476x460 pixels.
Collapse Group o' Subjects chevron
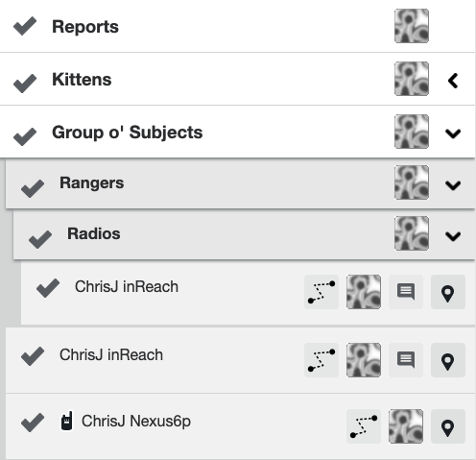pyautogui.click(x=453, y=133)
